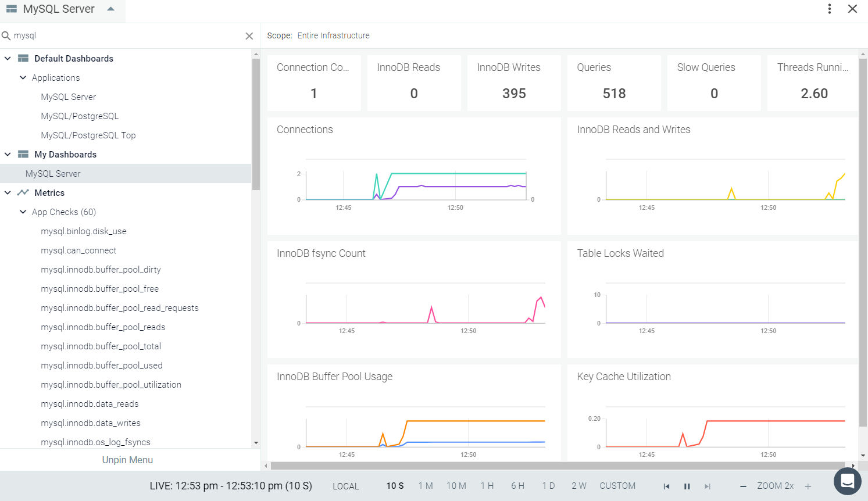Open the chat support bubble

848,481
